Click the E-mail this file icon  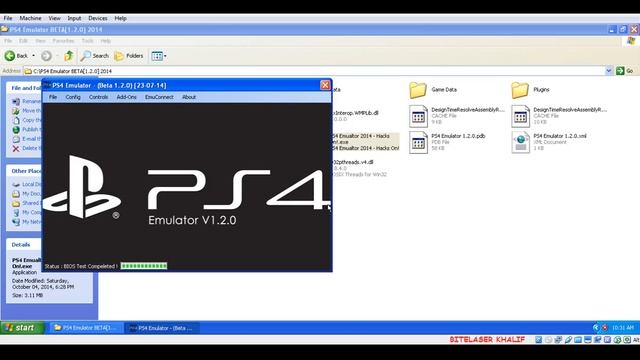[16, 139]
